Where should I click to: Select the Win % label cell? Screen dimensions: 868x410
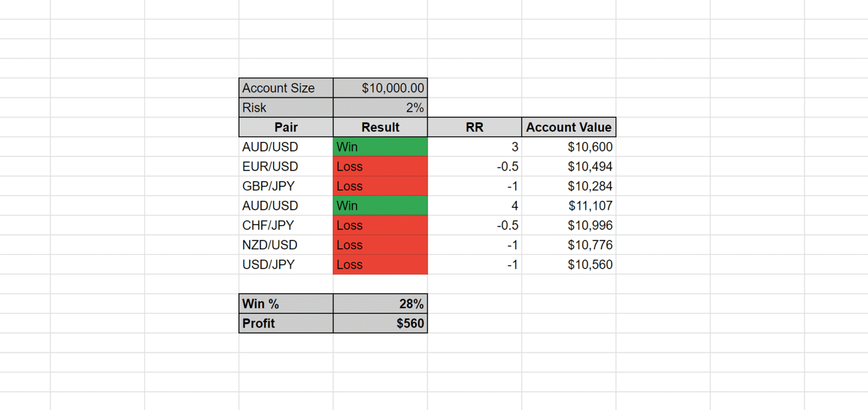pyautogui.click(x=286, y=304)
